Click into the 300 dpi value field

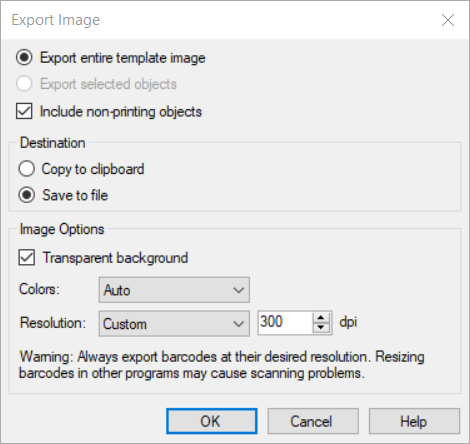[x=285, y=322]
